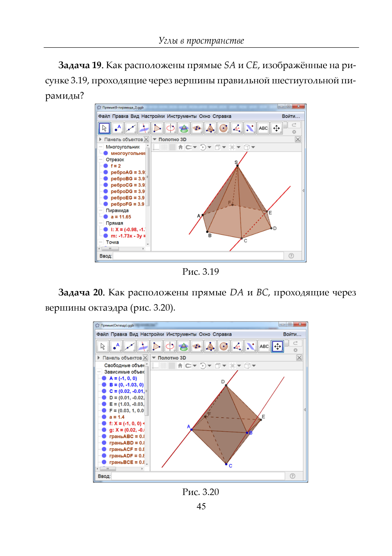This screenshot has height=556, width=392.
Task: Select the Polygon tool in pyramid window
Action: [157, 128]
